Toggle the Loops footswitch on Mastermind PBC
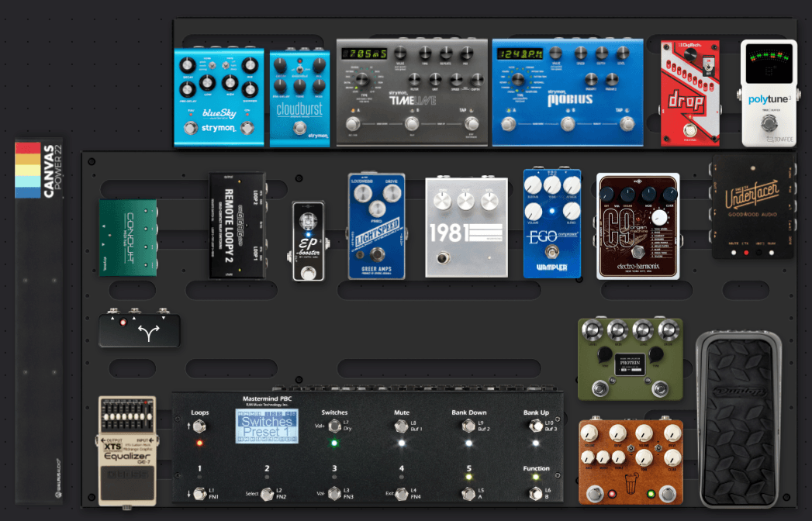812x521 pixels. (199, 426)
